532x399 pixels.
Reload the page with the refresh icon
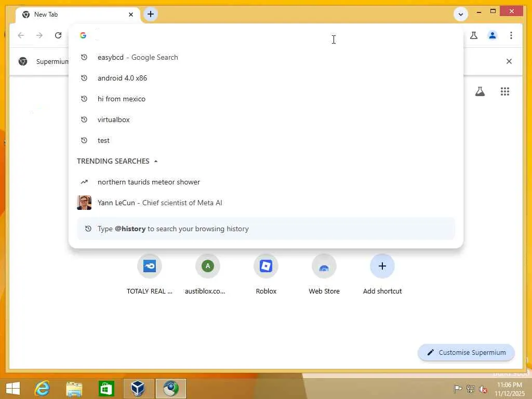point(58,35)
